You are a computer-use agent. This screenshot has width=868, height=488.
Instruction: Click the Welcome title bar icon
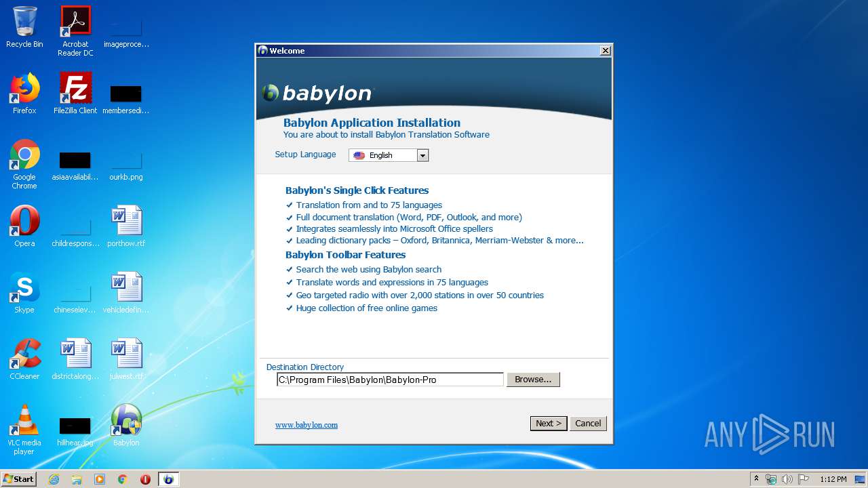pyautogui.click(x=263, y=51)
